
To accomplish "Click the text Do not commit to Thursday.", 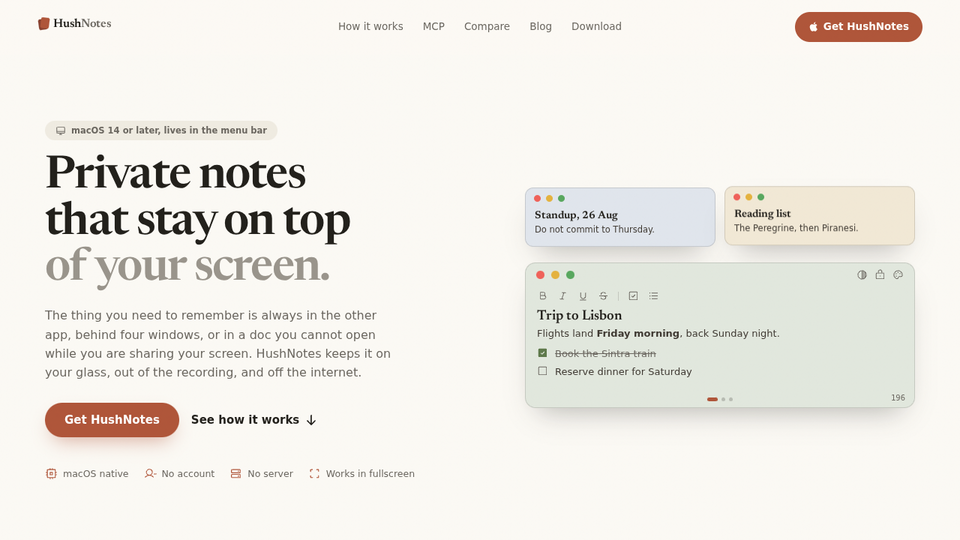I will (x=594, y=230).
